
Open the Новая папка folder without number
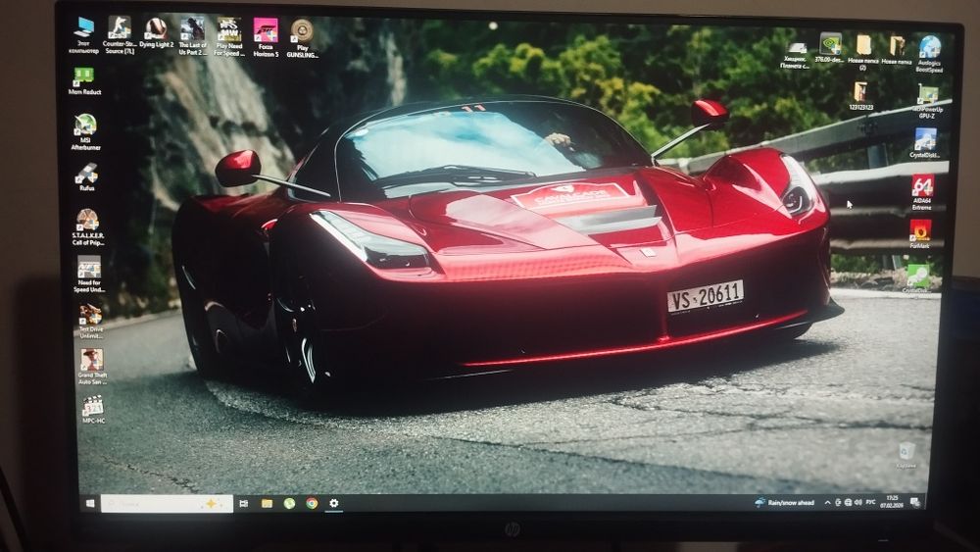[x=897, y=50]
